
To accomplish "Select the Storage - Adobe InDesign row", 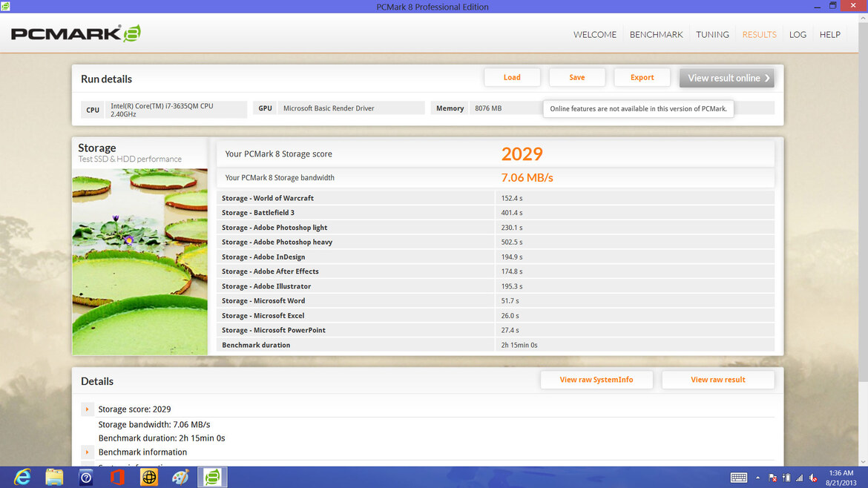I will [x=496, y=257].
